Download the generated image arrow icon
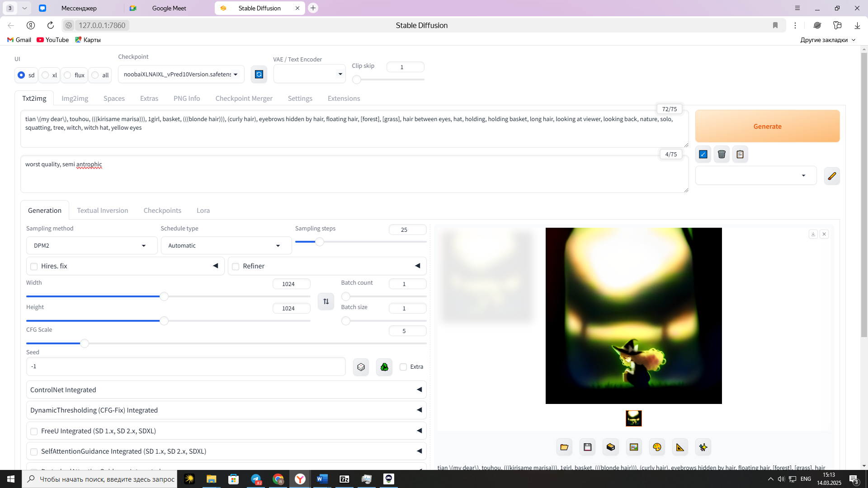Screen dimensions: 868x488 click(813, 234)
